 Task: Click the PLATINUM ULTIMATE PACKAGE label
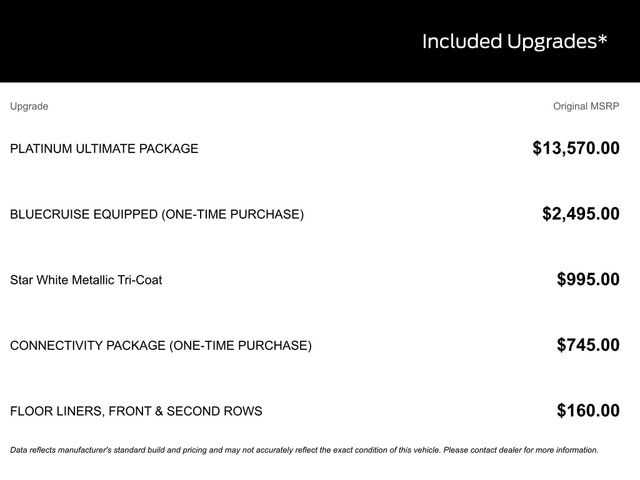pyautogui.click(x=104, y=149)
